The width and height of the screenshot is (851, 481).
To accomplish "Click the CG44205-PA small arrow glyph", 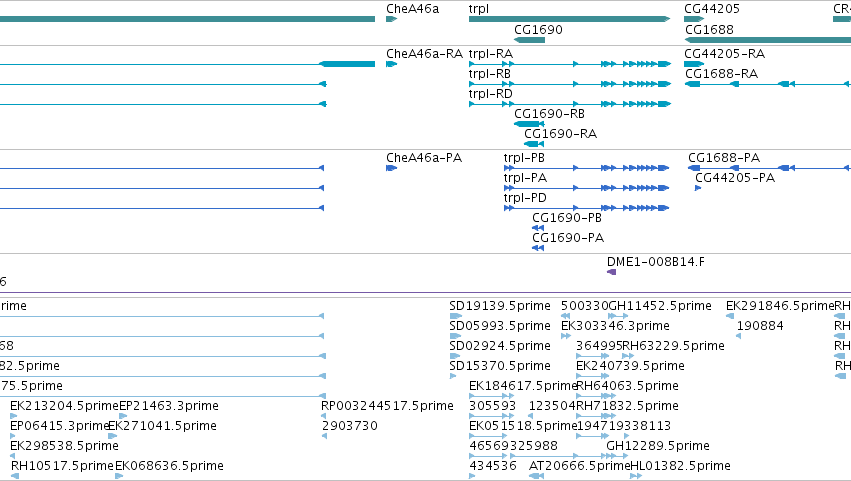I will click(x=698, y=188).
